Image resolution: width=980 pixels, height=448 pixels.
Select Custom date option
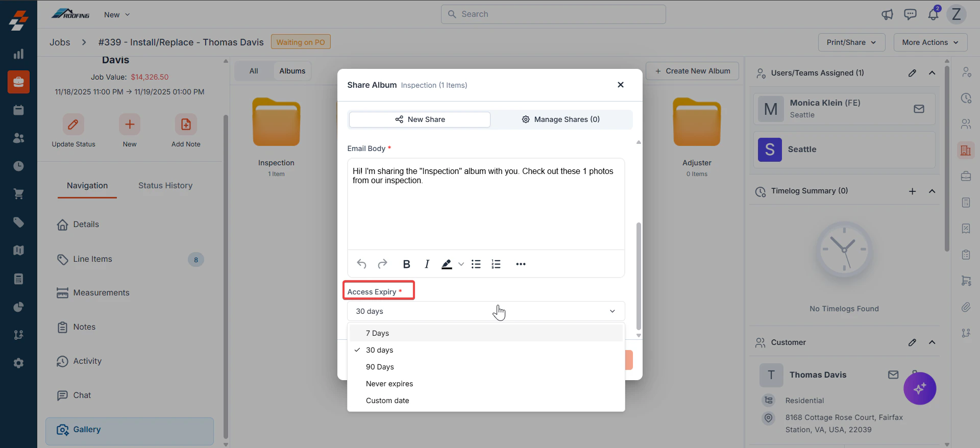(486, 401)
